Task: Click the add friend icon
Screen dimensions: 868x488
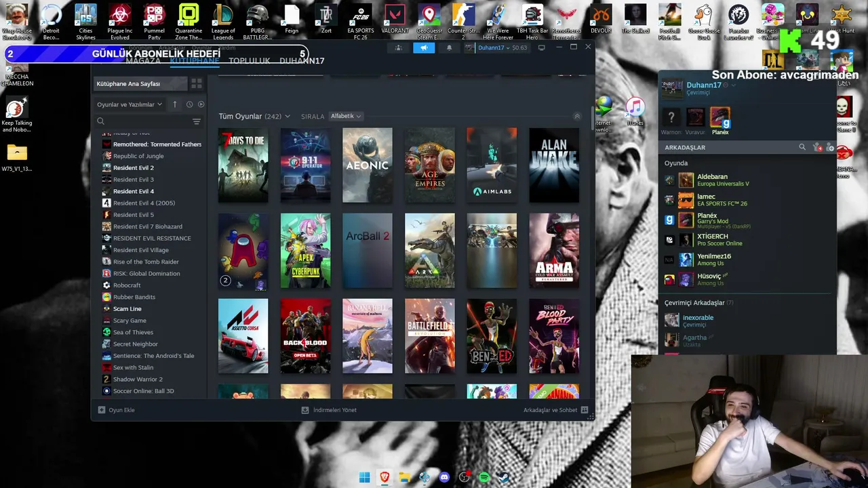Action: tap(831, 147)
